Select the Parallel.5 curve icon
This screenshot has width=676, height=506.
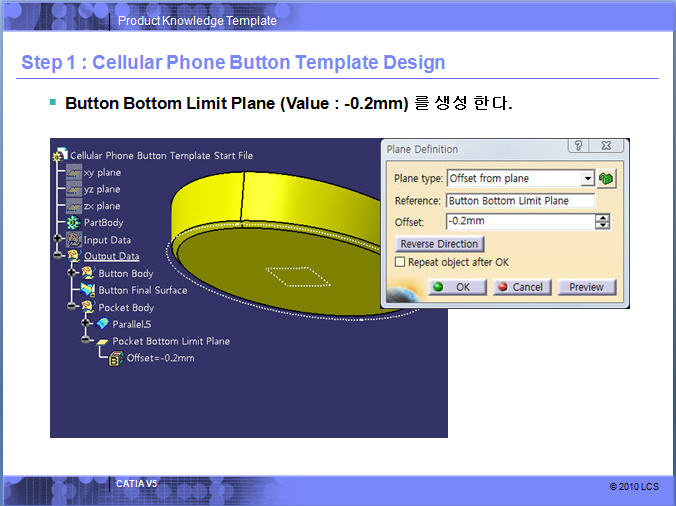(102, 324)
